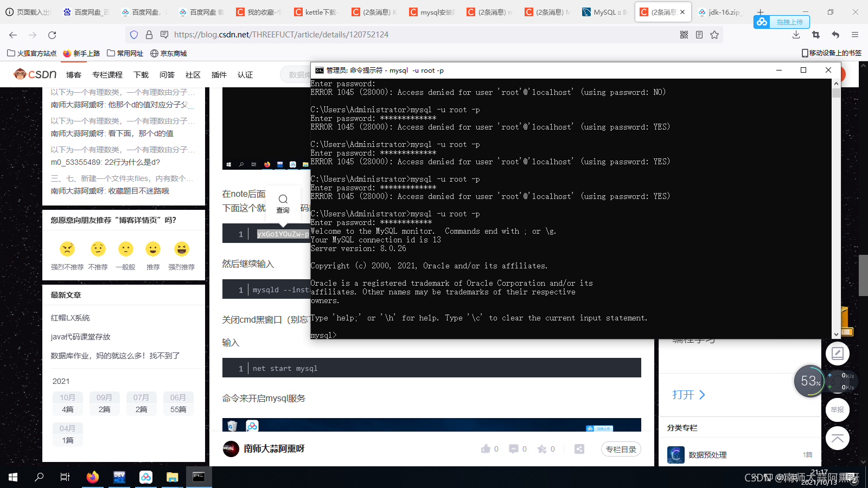Click the share icon in article bar
Image resolution: width=868 pixels, height=488 pixels.
pos(579,449)
